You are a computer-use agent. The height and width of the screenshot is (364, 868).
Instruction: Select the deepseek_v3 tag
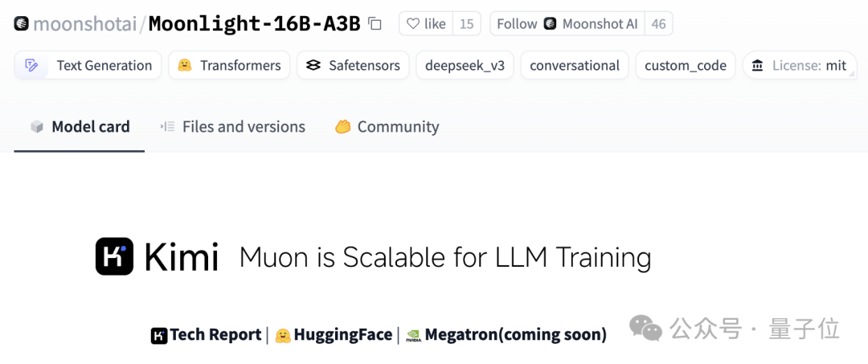tap(465, 65)
